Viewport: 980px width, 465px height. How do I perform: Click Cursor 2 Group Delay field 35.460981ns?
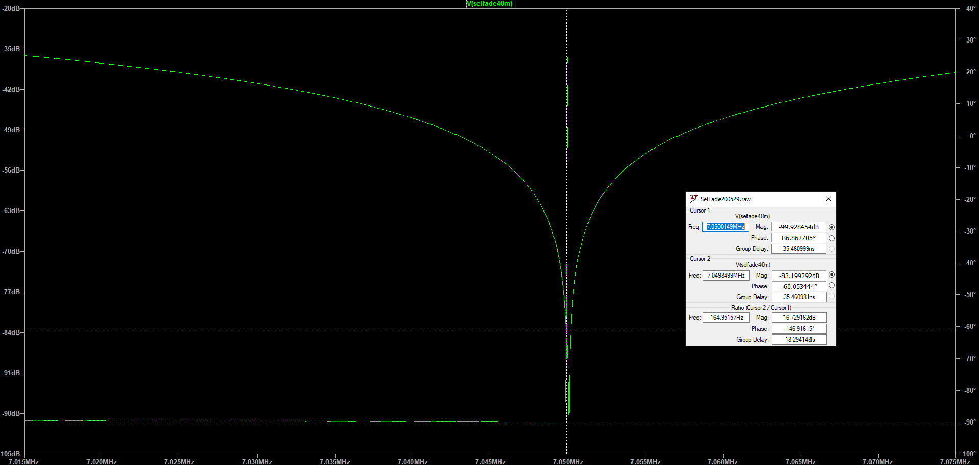(x=799, y=297)
